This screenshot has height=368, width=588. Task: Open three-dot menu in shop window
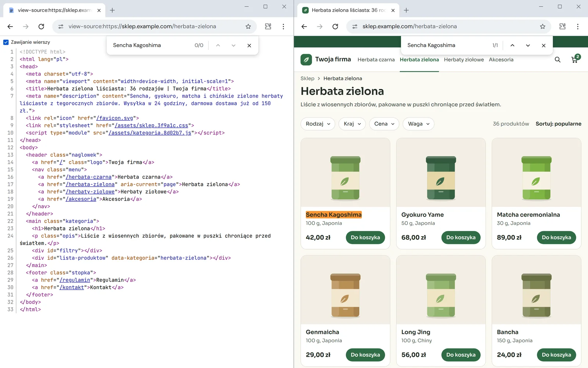pyautogui.click(x=578, y=26)
